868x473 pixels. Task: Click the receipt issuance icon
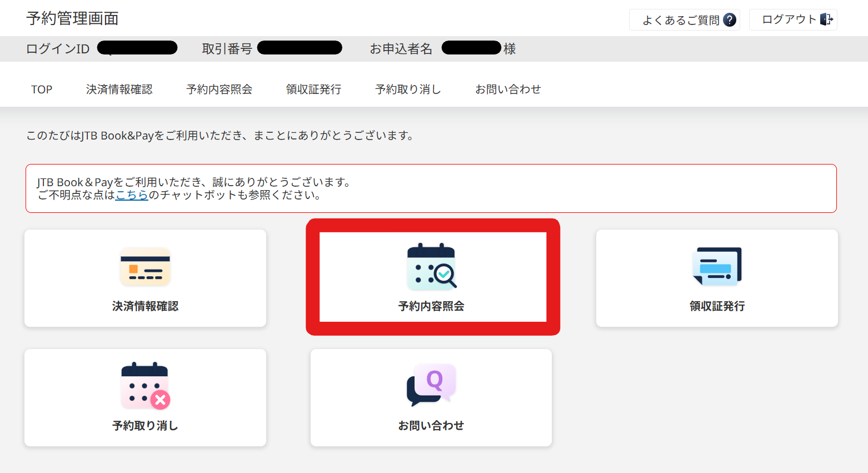[x=717, y=267]
